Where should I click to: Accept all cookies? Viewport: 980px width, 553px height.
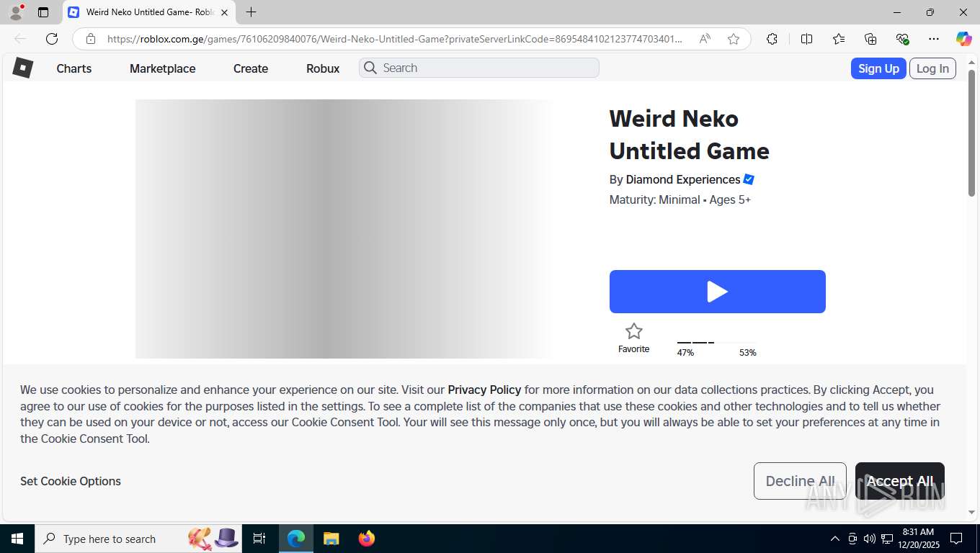[x=900, y=481]
